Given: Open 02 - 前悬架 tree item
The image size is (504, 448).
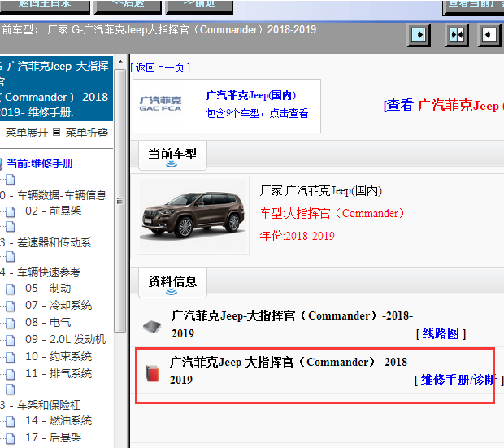Looking at the screenshot, I should pos(54,211).
